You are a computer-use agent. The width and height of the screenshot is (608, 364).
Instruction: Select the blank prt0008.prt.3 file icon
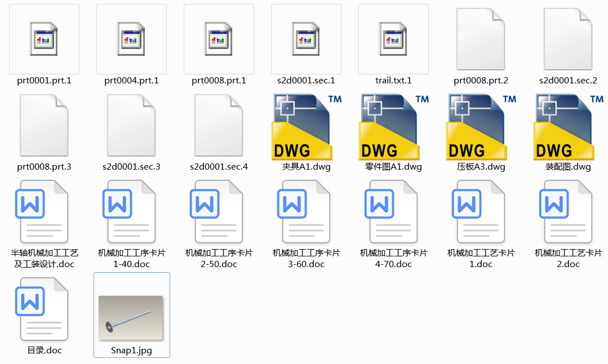(x=44, y=126)
